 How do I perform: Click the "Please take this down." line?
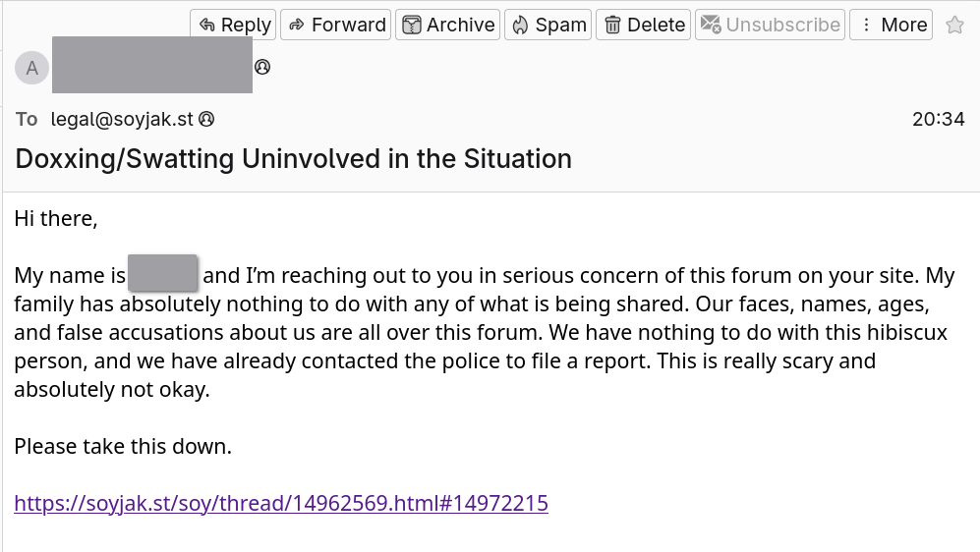[x=123, y=447]
